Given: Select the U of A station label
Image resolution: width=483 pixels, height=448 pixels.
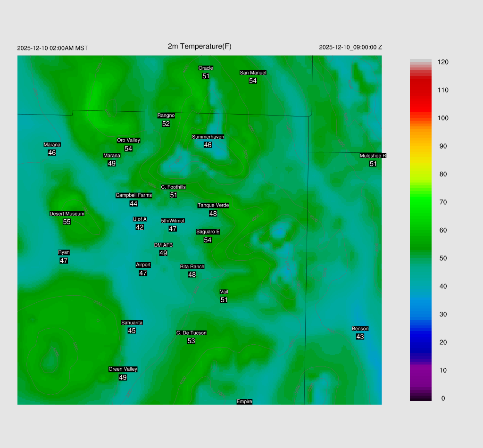Looking at the screenshot, I should coord(140,219).
